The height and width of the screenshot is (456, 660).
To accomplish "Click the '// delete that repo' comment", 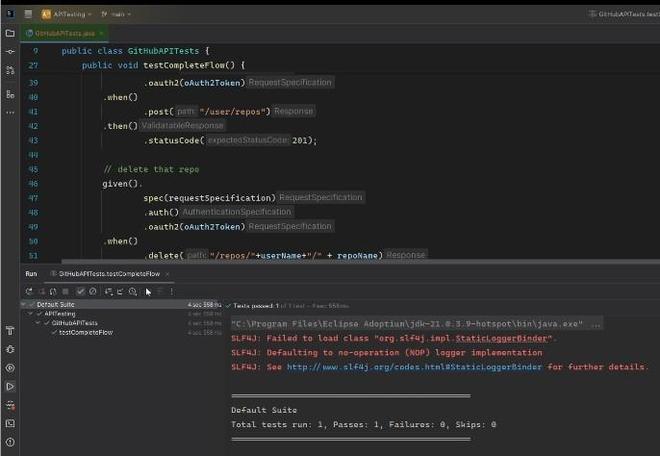I will (151, 169).
